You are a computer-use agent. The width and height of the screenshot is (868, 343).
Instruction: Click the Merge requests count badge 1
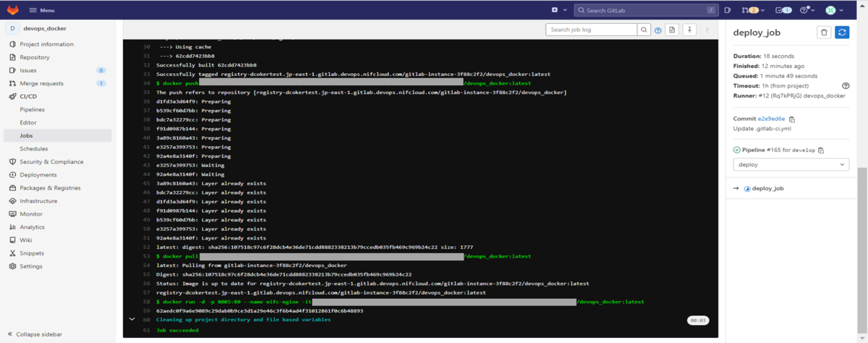point(101,83)
